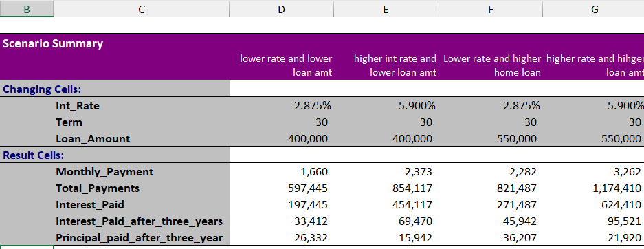Select Int_Rate 5.900% in column G

pos(625,106)
